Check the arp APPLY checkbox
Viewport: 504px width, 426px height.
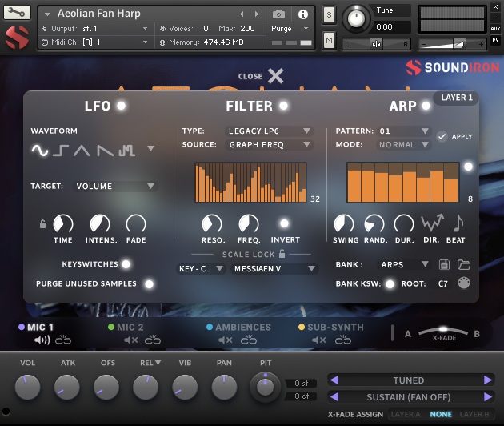coord(442,136)
